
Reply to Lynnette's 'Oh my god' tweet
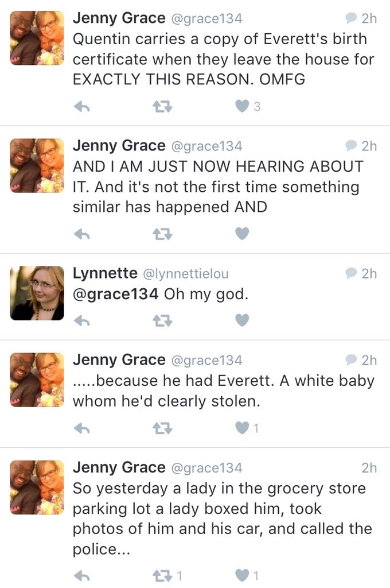pyautogui.click(x=83, y=321)
